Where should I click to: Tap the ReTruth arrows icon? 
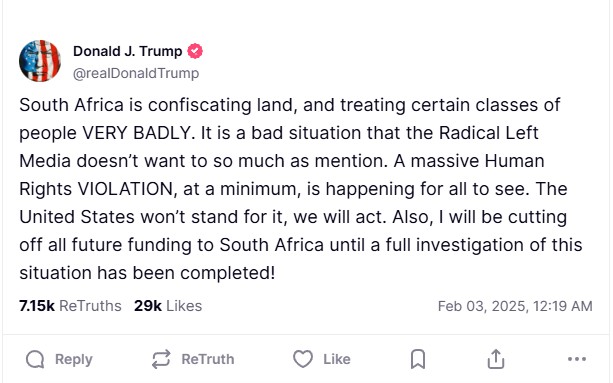coord(161,359)
